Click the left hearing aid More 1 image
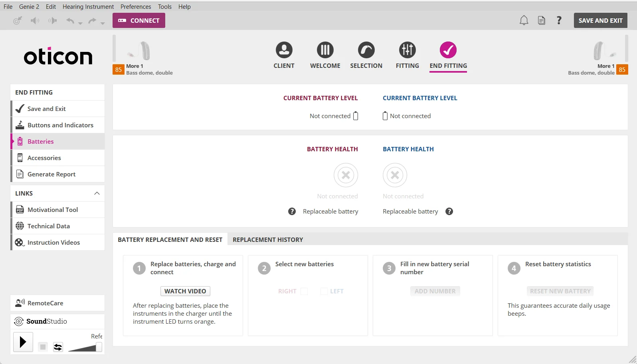The image size is (637, 364). (x=139, y=51)
